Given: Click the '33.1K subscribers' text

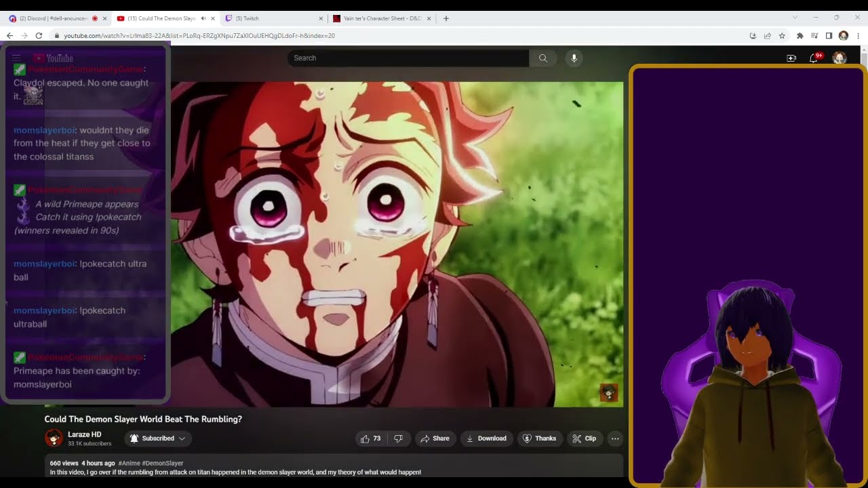Looking at the screenshot, I should point(90,444).
